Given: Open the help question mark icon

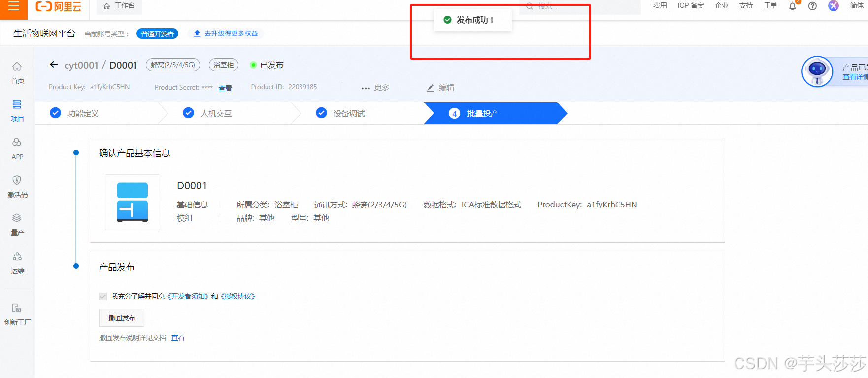Looking at the screenshot, I should (x=813, y=6).
